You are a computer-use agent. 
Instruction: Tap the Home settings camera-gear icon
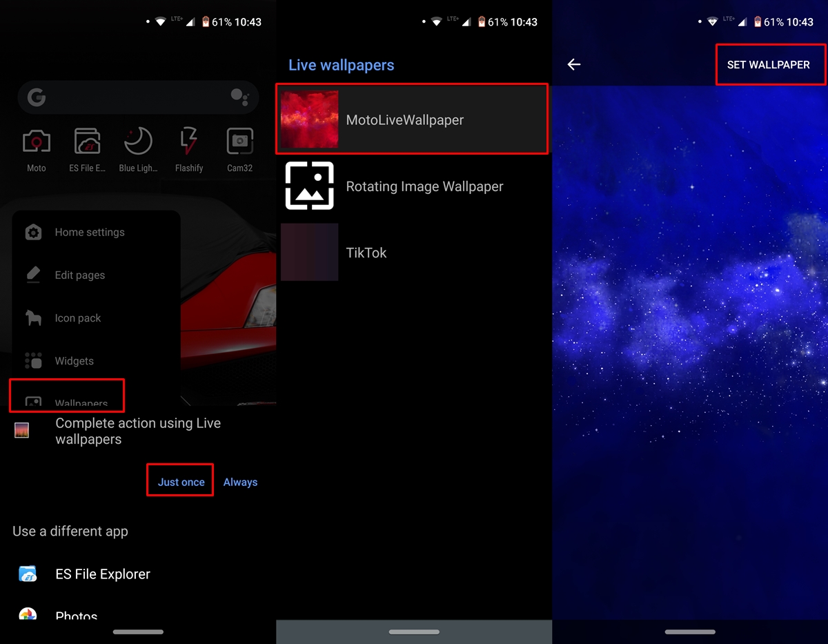click(x=33, y=232)
